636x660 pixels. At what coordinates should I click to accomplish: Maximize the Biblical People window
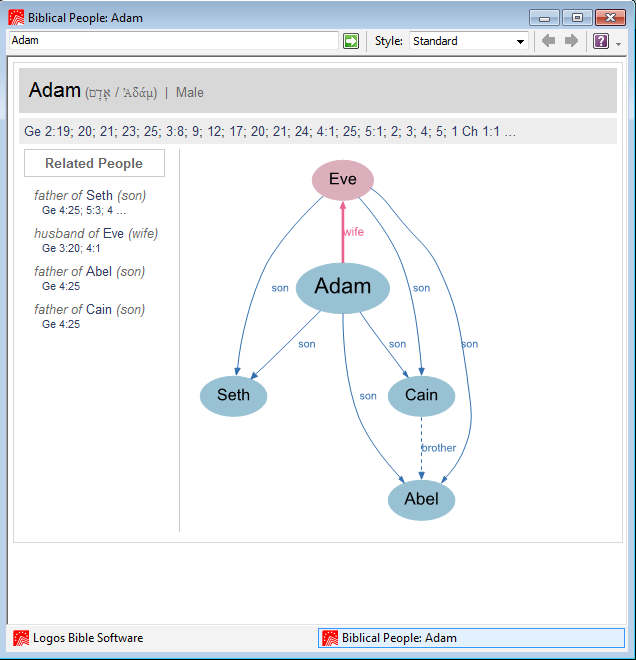[x=577, y=18]
